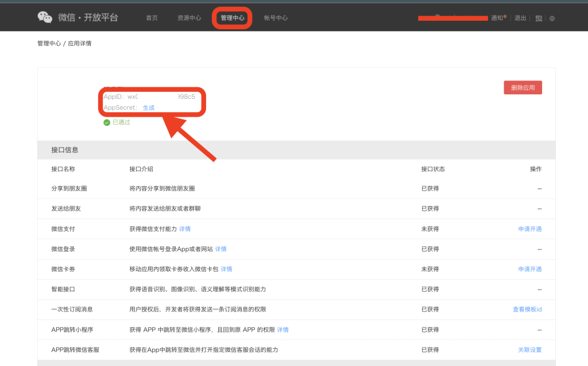This screenshot has width=588, height=366.
Task: Open 详情 link for APP跳转小程序
Action: (283, 329)
